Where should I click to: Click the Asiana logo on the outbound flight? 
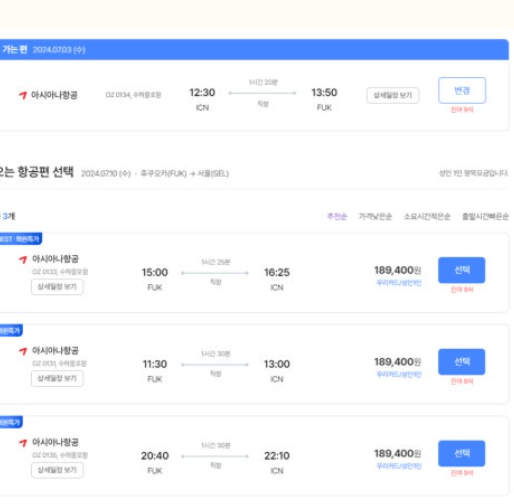tap(23, 95)
